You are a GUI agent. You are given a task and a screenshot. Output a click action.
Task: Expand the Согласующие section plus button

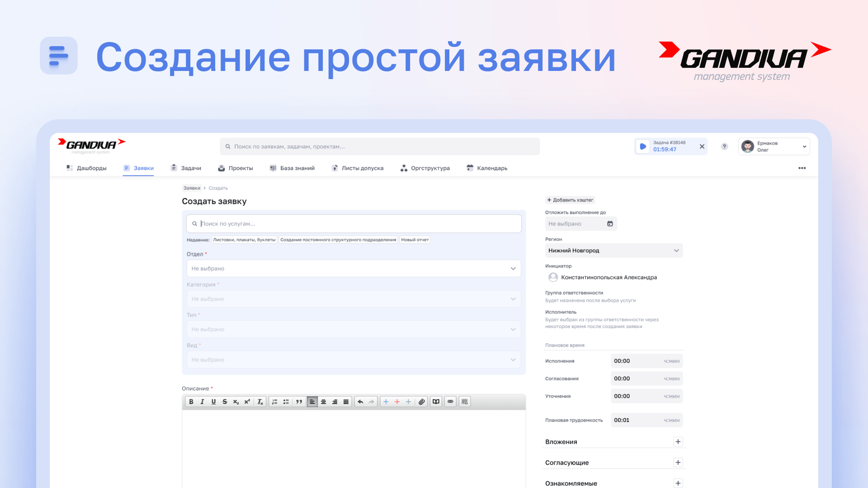[x=678, y=462]
